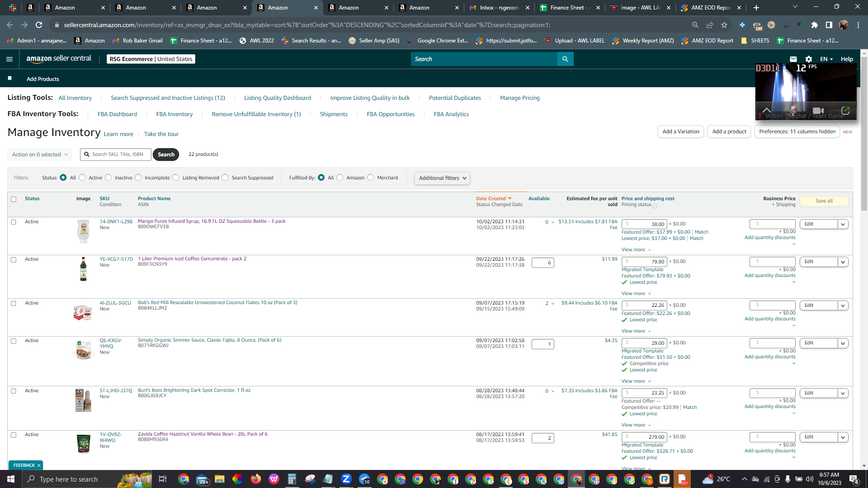Launch Zoom from the taskbar
Image resolution: width=868 pixels, height=488 pixels.
pyautogui.click(x=346, y=479)
